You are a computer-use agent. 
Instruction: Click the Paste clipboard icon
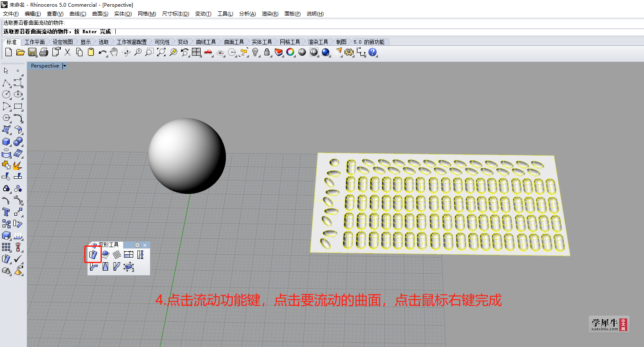[x=91, y=52]
